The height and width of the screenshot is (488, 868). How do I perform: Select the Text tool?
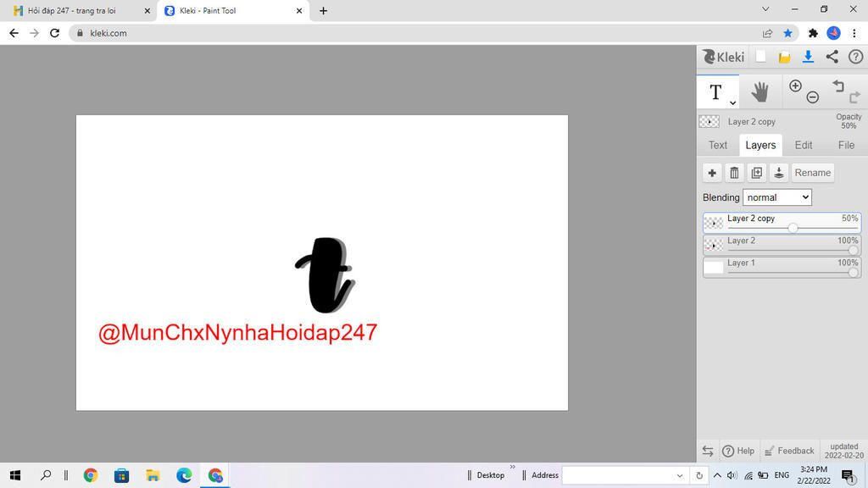coord(715,91)
